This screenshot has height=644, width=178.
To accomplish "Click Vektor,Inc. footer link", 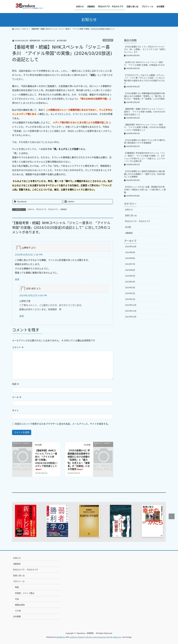I will pos(117,637).
